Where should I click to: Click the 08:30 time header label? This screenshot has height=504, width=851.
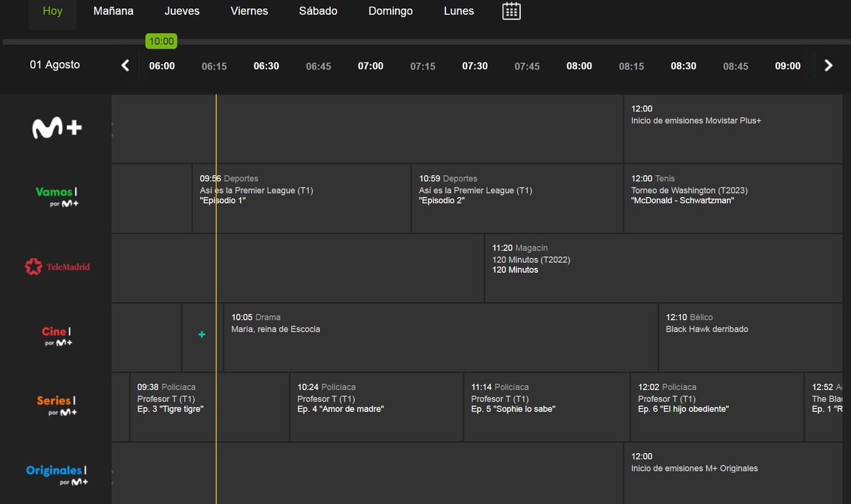683,66
